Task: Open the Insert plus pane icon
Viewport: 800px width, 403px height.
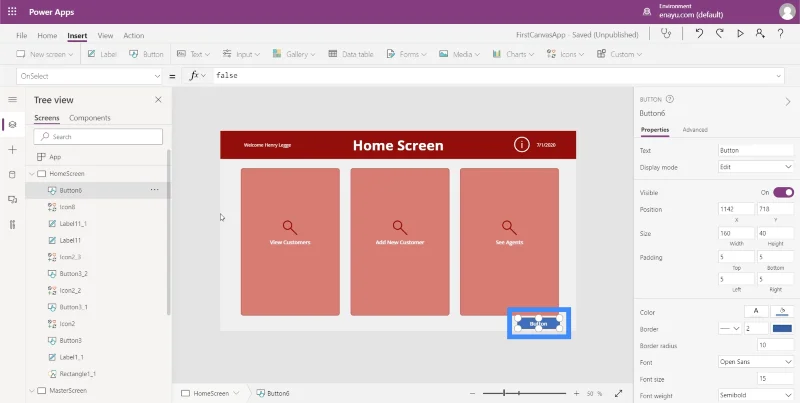Action: pyautogui.click(x=13, y=149)
